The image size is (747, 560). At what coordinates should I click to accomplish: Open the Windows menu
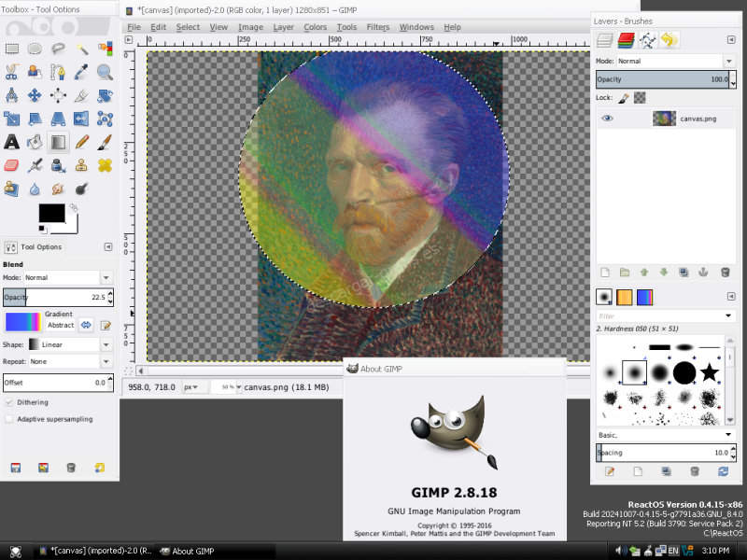tap(416, 27)
